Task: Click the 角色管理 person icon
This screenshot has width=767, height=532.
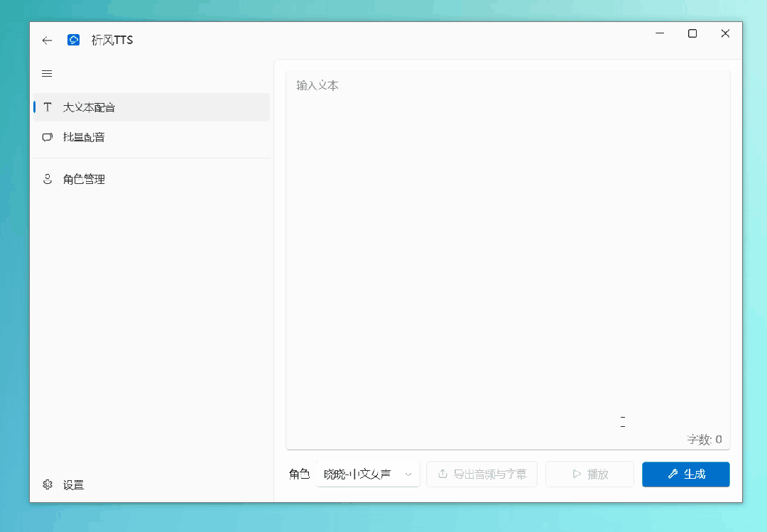Action: (x=48, y=180)
